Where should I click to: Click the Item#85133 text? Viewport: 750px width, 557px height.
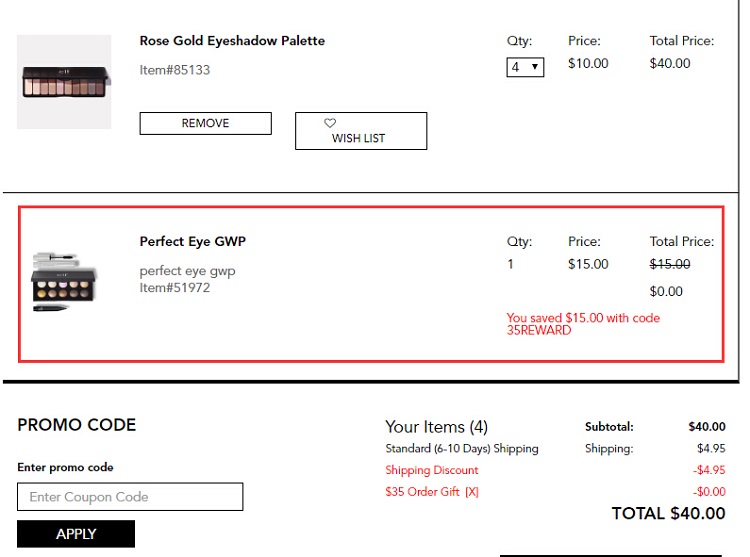175,70
